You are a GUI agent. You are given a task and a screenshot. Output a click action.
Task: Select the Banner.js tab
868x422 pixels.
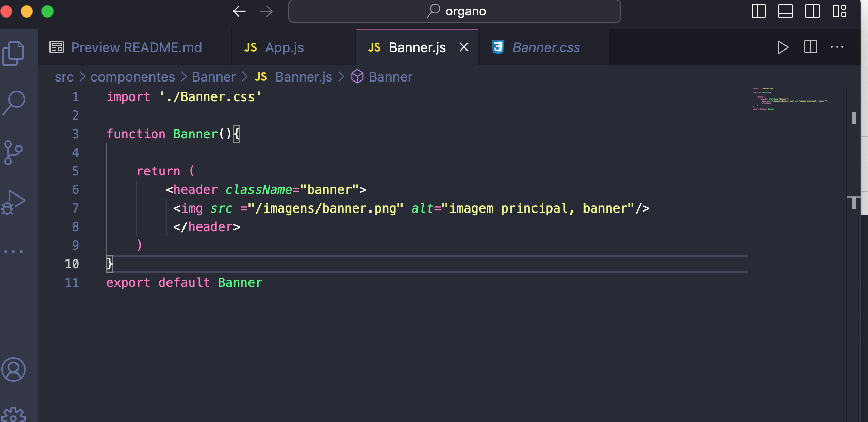(x=417, y=47)
